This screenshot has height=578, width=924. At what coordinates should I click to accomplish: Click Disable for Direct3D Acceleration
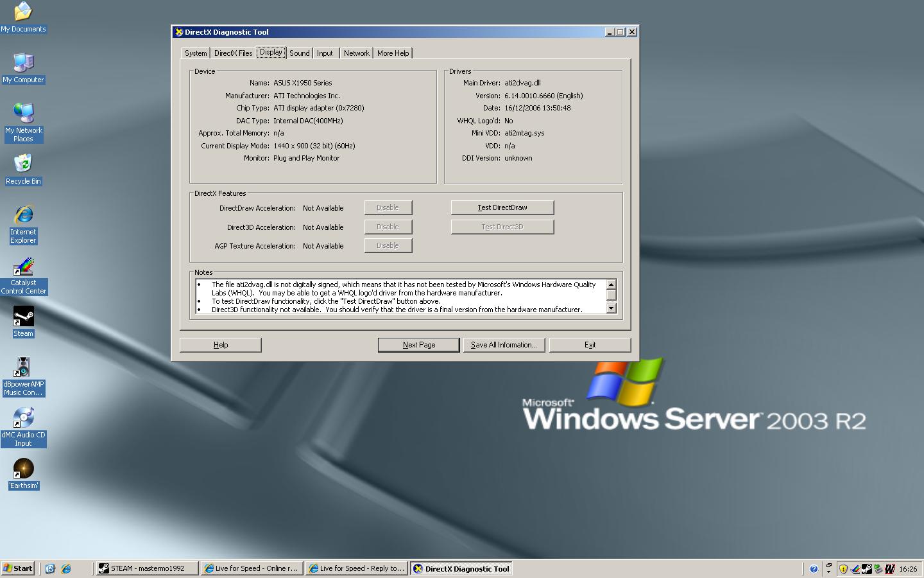click(388, 227)
